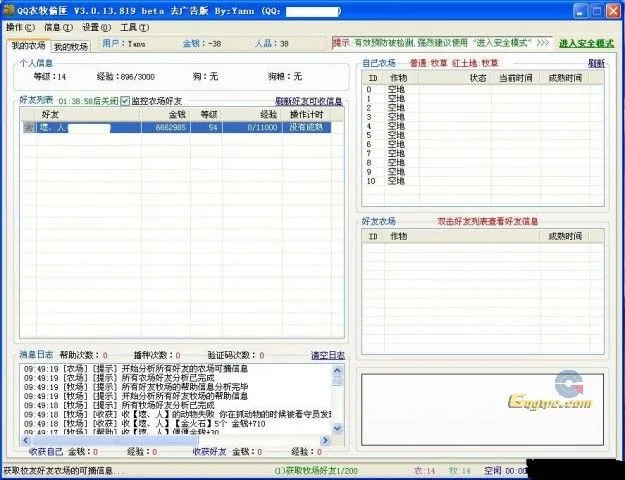Switch to the 我的牧场 tab

click(71, 47)
